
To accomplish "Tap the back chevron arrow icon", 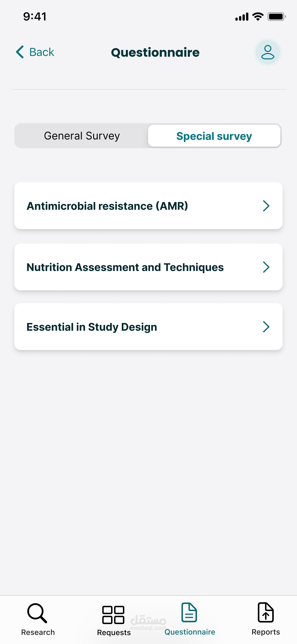I will click(x=20, y=52).
